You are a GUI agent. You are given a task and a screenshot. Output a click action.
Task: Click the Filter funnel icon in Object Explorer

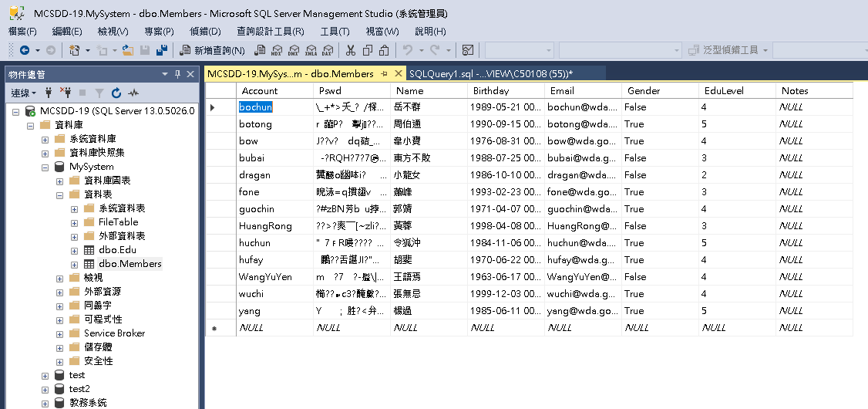point(99,93)
